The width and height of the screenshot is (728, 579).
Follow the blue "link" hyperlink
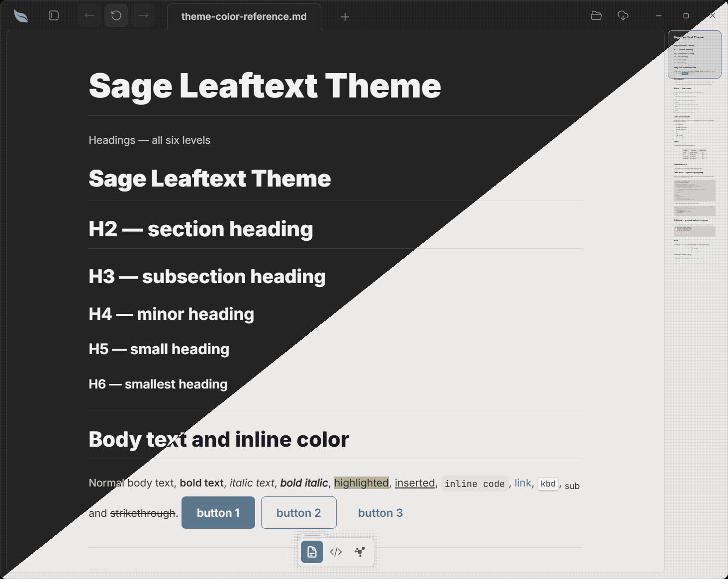pyautogui.click(x=523, y=483)
